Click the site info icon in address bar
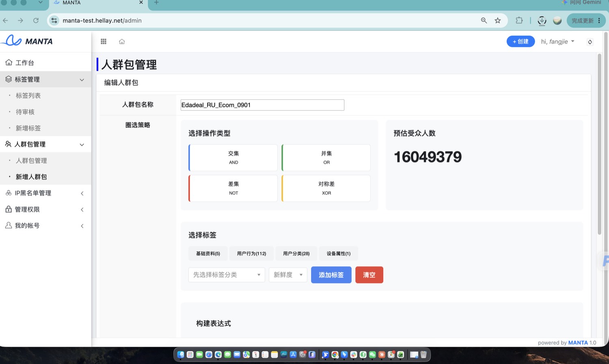609x364 pixels. 54,20
